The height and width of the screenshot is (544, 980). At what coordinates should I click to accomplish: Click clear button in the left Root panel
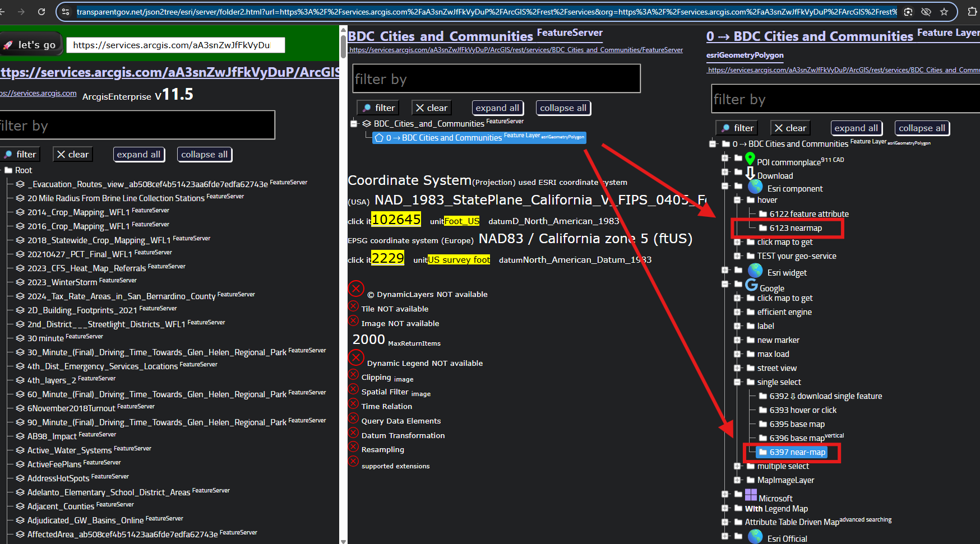click(x=73, y=154)
